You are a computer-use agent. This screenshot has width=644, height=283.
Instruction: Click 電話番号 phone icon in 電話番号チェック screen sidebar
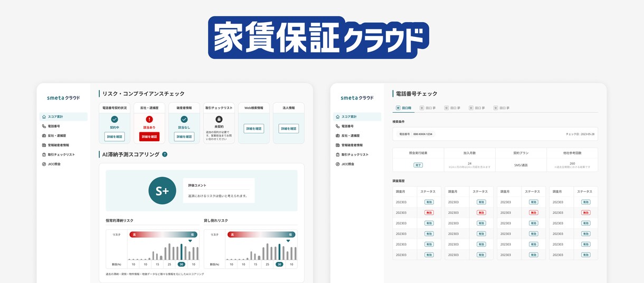[x=338, y=126]
